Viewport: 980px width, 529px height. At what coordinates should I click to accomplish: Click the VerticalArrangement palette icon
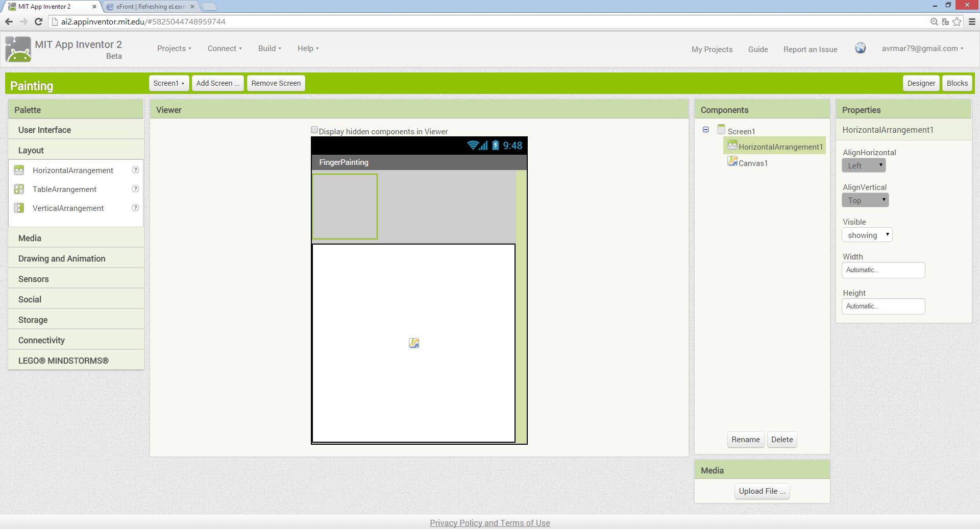tap(19, 208)
